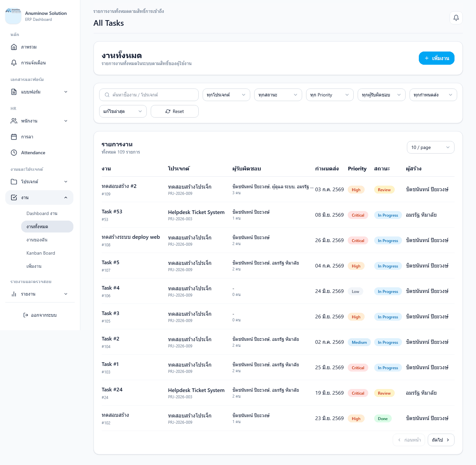476x465 pixels.
Task: Expand the รายงาน menu chevron
Action: [x=66, y=294]
